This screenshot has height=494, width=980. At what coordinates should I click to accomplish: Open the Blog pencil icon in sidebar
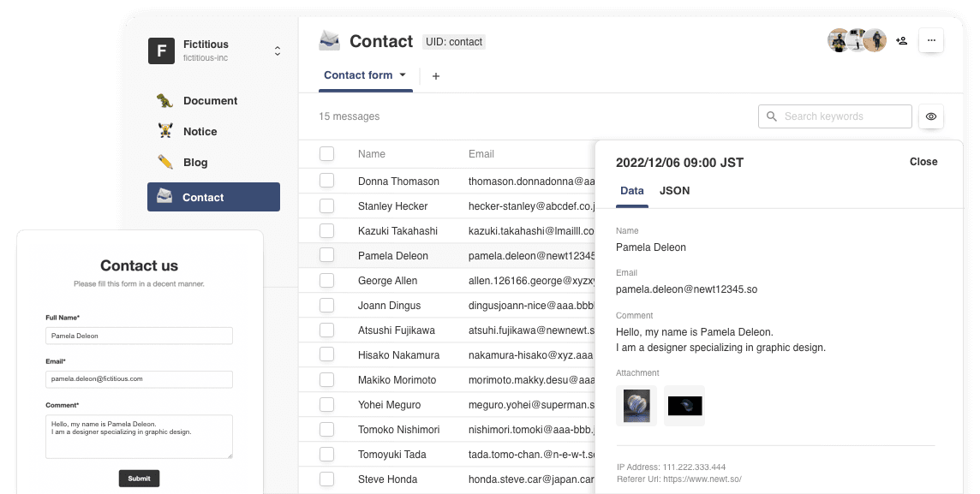click(164, 162)
